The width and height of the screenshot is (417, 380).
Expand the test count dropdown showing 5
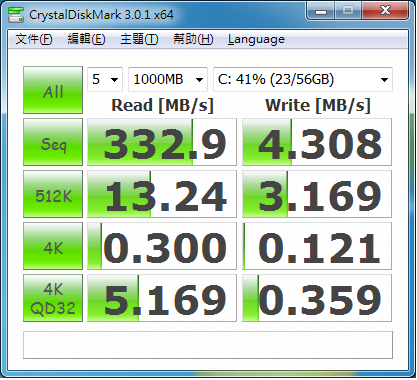pyautogui.click(x=105, y=79)
